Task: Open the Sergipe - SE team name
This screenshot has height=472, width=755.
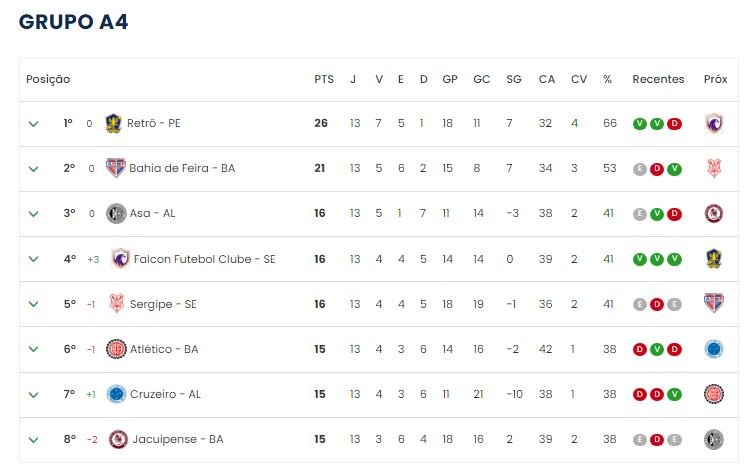Action: coord(163,304)
